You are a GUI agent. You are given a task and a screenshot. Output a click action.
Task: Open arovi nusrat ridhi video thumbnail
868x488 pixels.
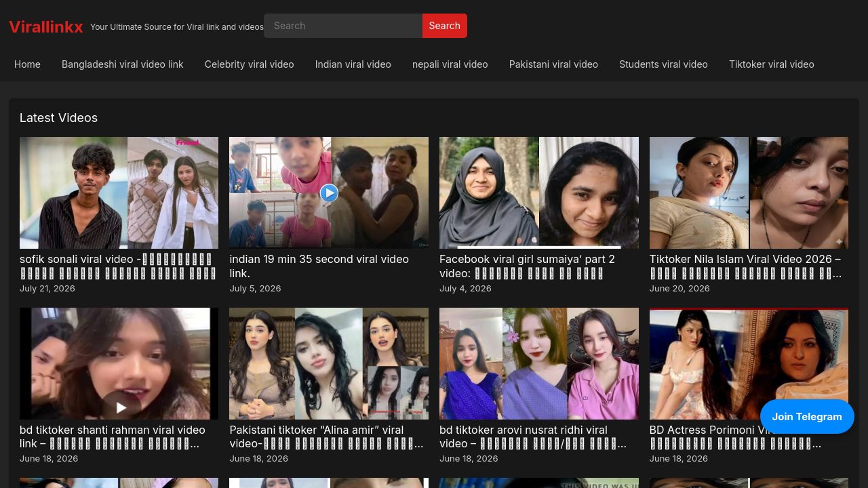pos(539,363)
